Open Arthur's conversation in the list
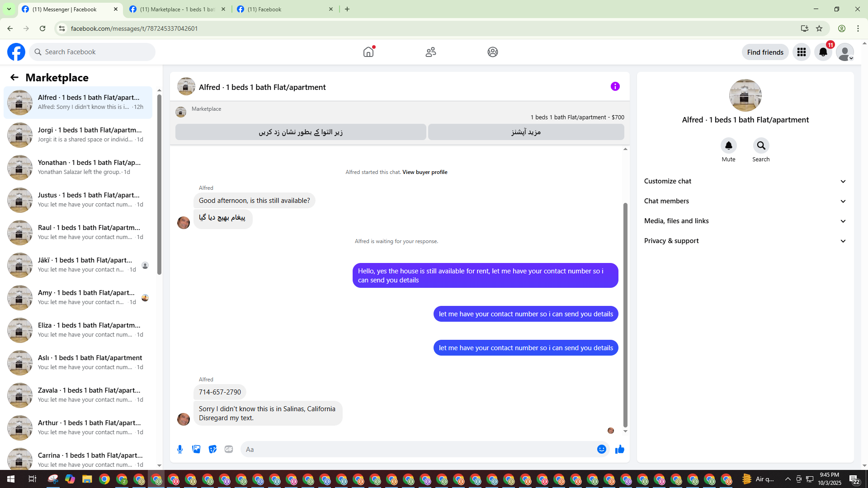Viewport: 868px width, 488px height. click(78, 427)
